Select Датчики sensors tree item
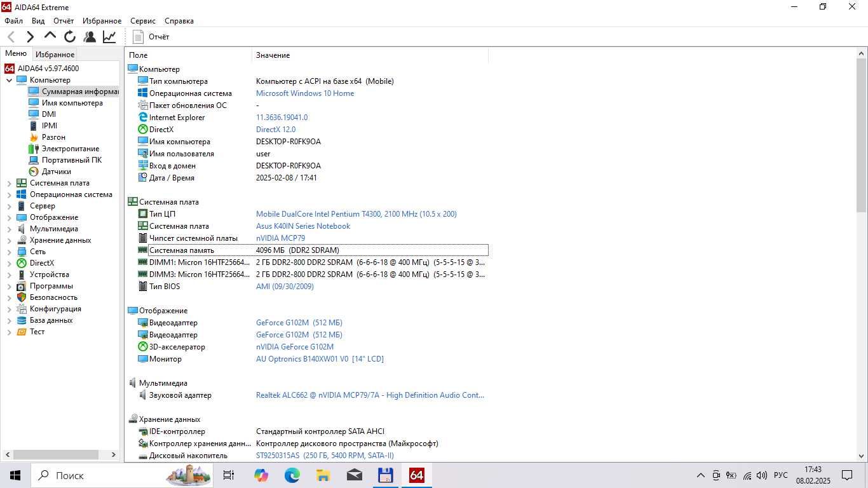 coord(57,172)
